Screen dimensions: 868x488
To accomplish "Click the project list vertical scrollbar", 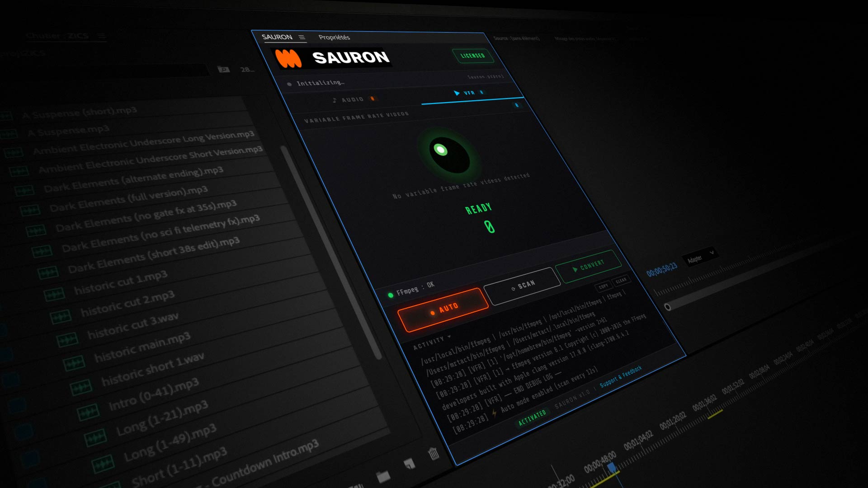I will point(332,253).
